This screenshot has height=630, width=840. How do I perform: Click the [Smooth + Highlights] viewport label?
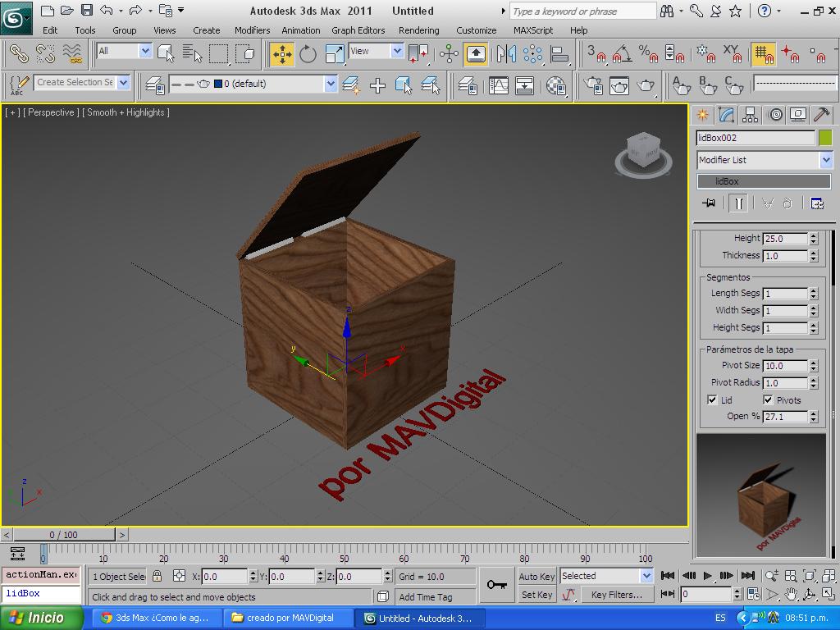pos(126,112)
